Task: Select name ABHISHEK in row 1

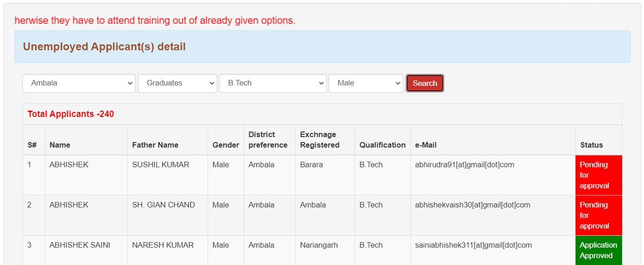Action: click(69, 164)
